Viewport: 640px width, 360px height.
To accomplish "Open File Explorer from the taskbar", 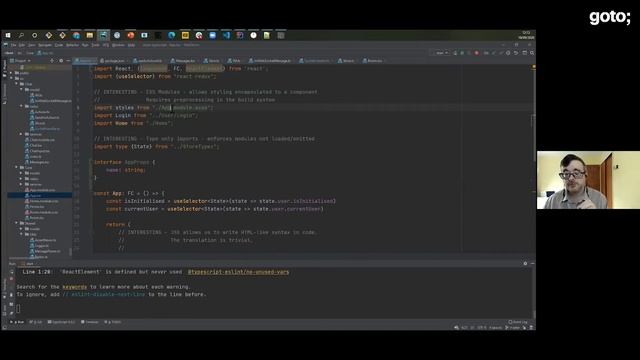I will point(89,36).
